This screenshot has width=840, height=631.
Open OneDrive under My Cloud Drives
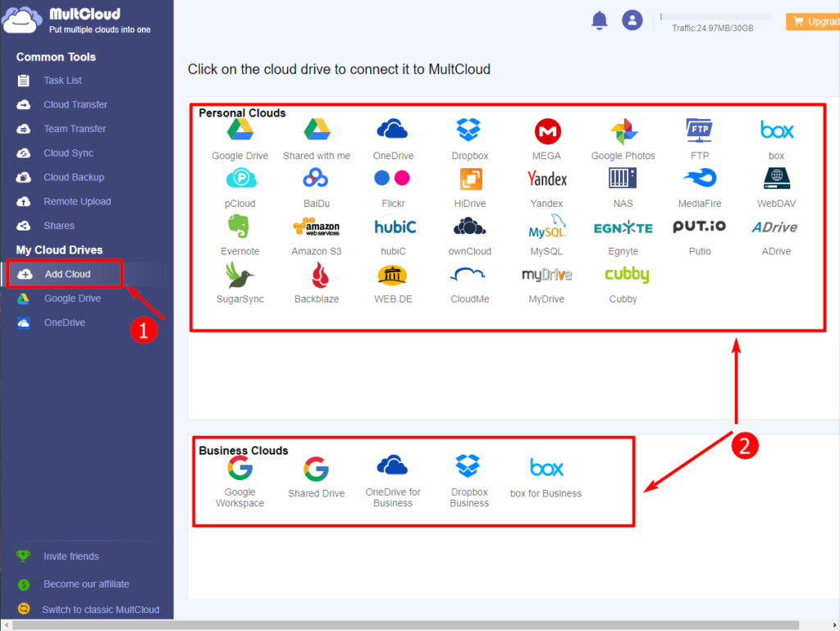tap(64, 322)
